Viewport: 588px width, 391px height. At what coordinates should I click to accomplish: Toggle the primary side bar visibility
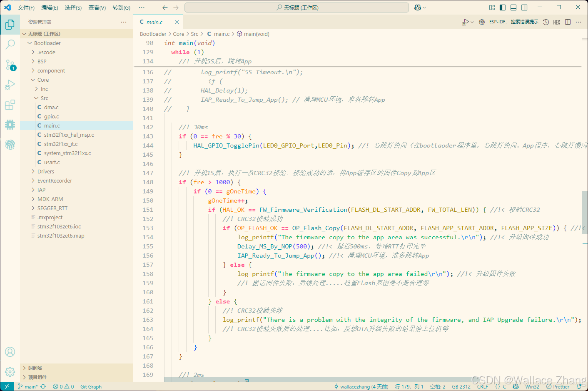503,8
